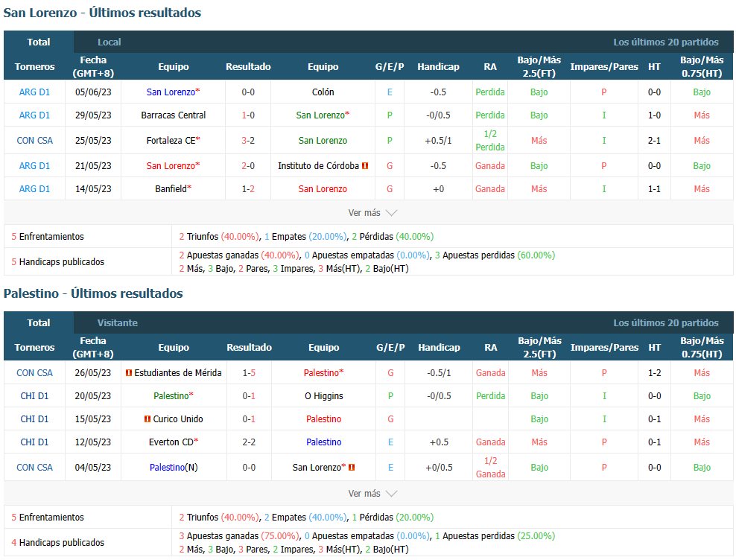736x560 pixels.
Task: Click Everton CD team name
Action: point(171,442)
